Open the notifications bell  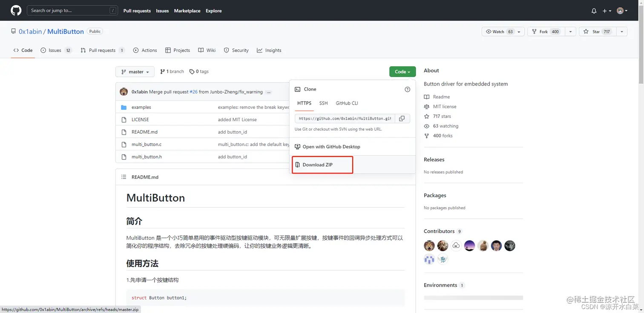pos(594,11)
